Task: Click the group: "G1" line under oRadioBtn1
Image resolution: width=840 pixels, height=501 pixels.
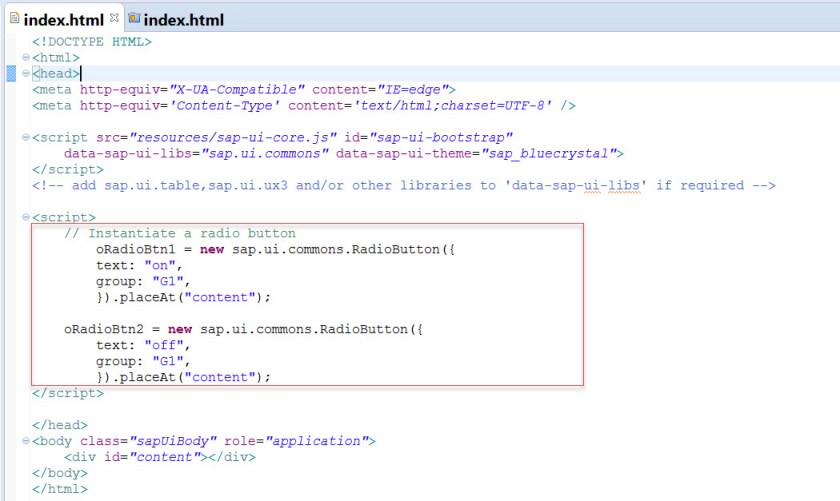Action: tap(143, 282)
